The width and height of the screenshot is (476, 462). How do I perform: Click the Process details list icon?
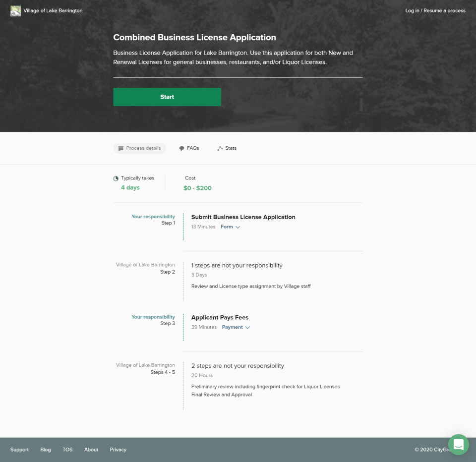pyautogui.click(x=121, y=148)
